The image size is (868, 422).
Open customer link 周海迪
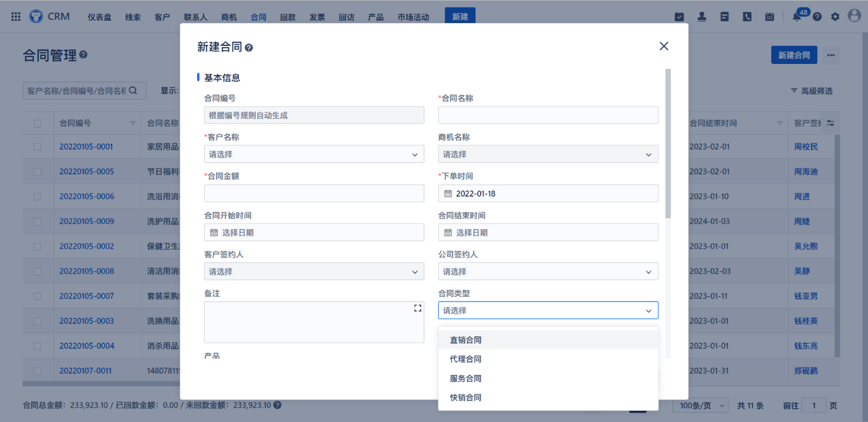806,172
